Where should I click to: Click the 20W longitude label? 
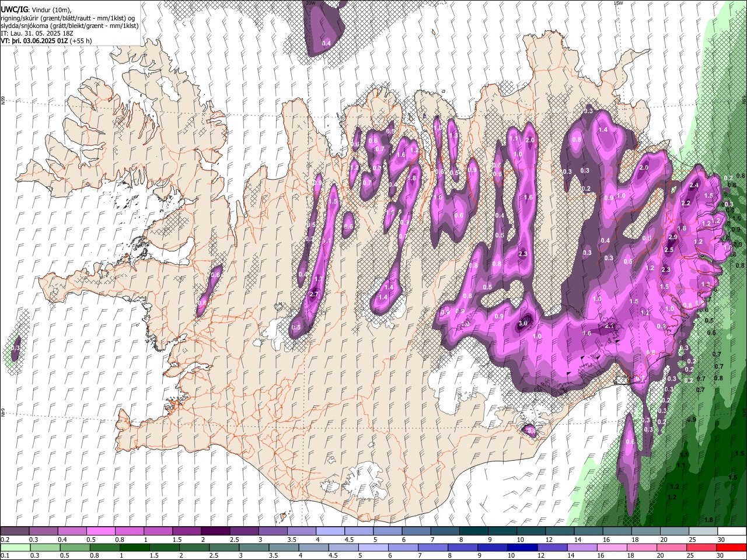pos(310,3)
